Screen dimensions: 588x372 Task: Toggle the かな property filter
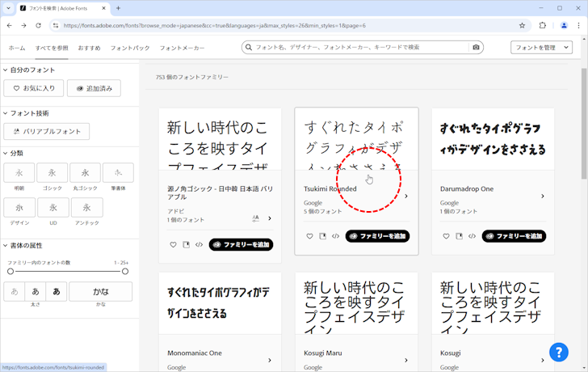(100, 292)
